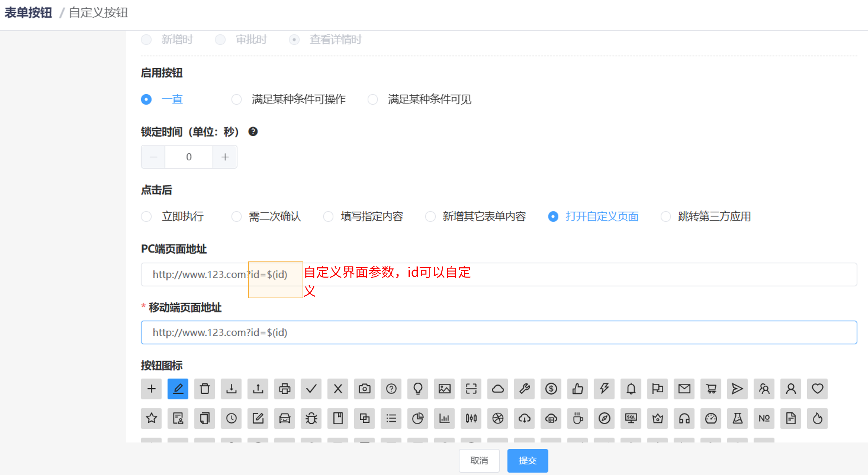
Task: Pick the SQL monitor icon
Action: pos(631,419)
